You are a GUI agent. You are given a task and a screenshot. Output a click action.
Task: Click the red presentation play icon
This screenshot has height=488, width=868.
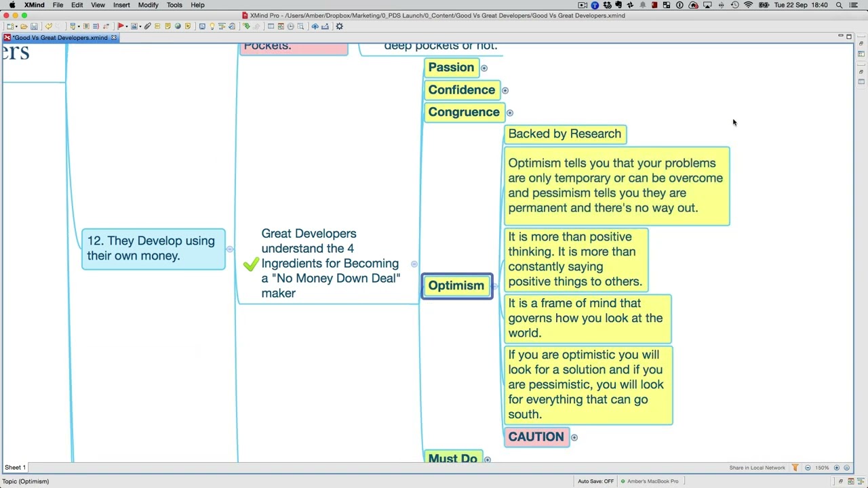pyautogui.click(x=121, y=26)
